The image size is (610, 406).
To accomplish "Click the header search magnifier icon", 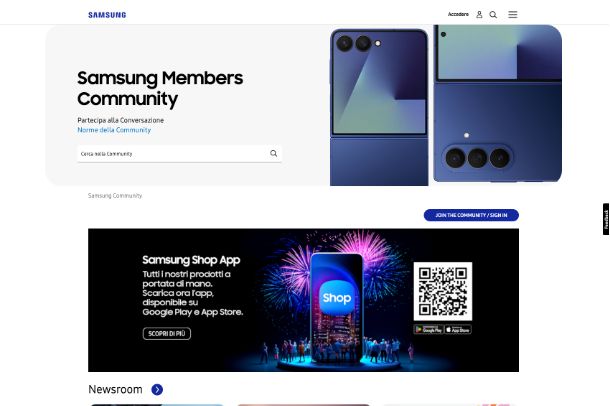I will coord(493,14).
